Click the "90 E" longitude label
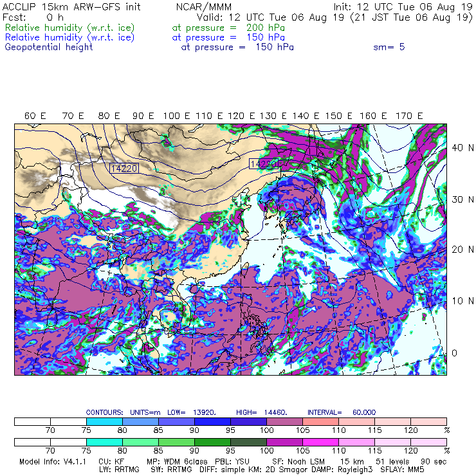476x476 pixels. [x=143, y=116]
